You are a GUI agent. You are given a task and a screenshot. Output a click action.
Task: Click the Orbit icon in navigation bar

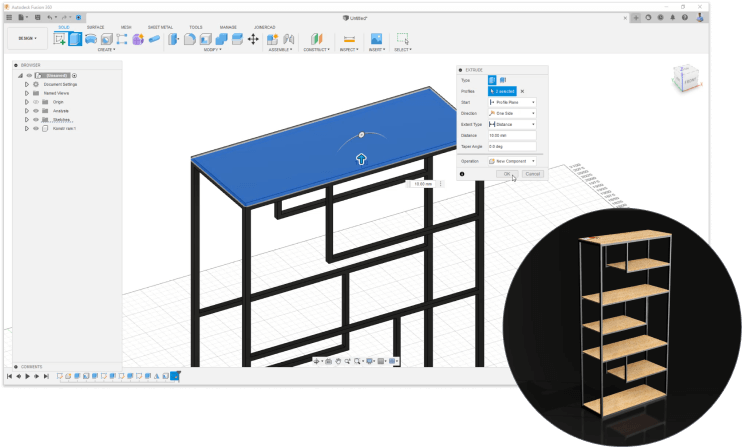pos(317,361)
